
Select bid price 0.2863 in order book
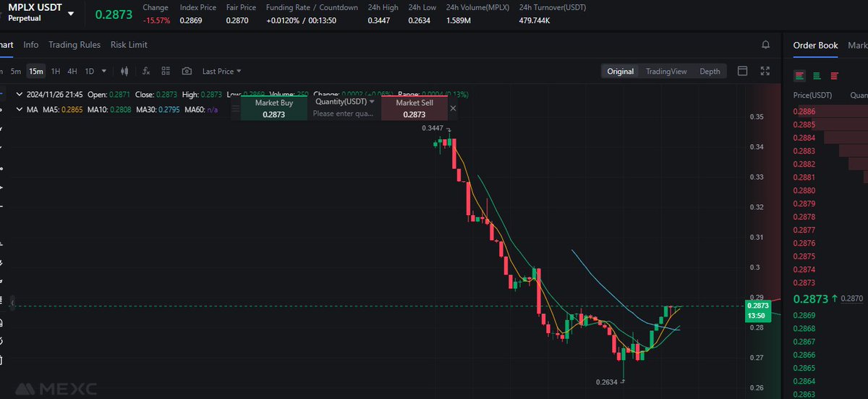tap(804, 395)
